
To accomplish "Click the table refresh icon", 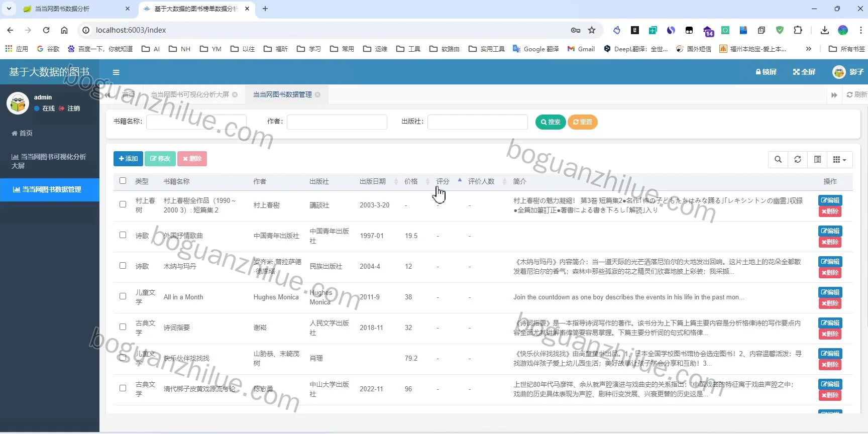I will tap(798, 160).
